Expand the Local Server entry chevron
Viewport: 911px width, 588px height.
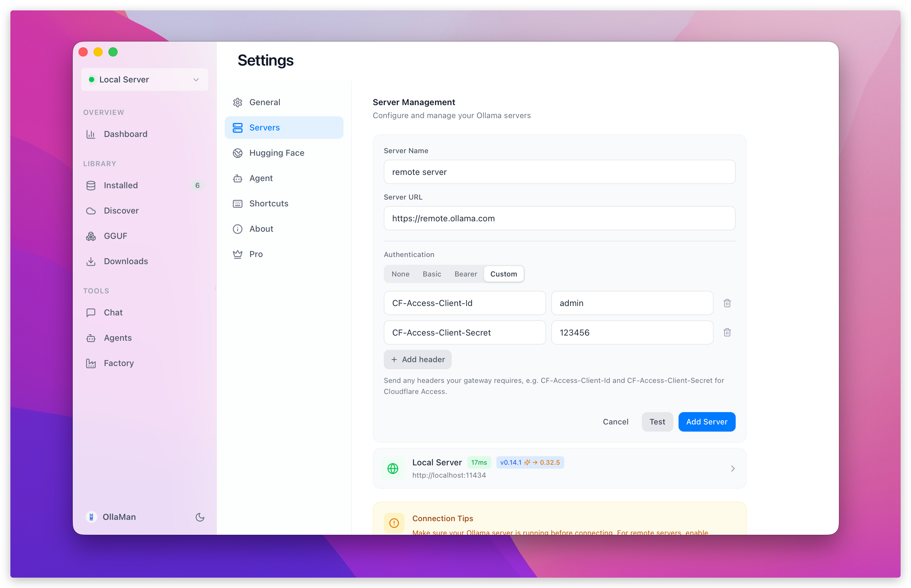click(733, 469)
